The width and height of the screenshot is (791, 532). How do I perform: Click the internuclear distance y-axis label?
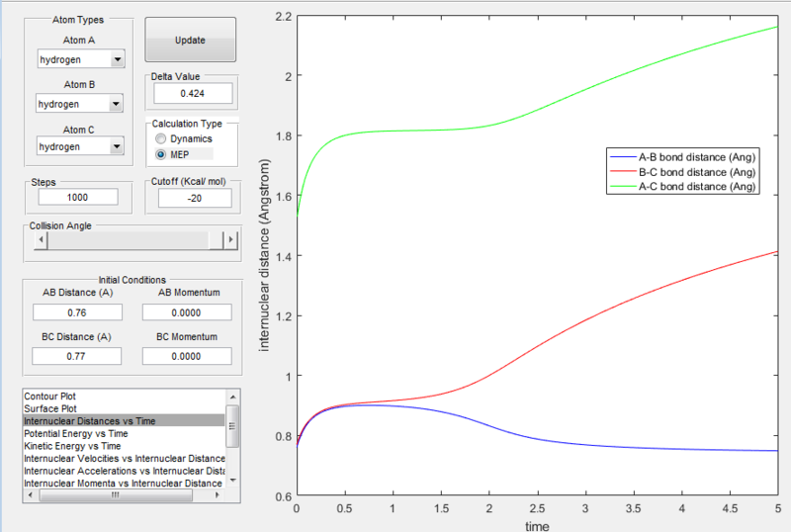pyautogui.click(x=264, y=255)
